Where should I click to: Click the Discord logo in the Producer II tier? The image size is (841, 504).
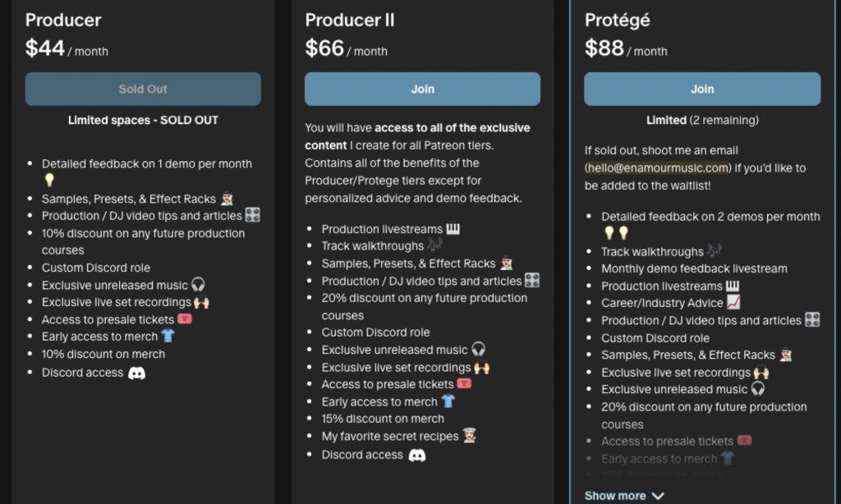417,455
